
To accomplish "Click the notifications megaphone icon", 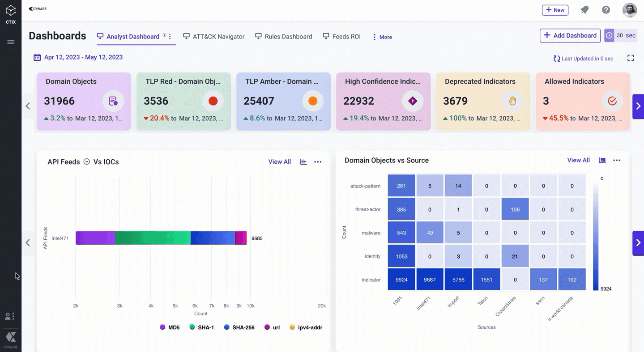I will pos(584,10).
